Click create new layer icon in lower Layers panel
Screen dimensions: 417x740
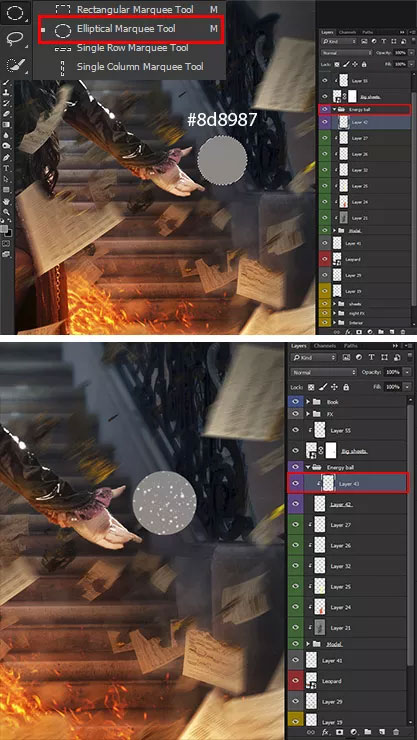click(382, 732)
